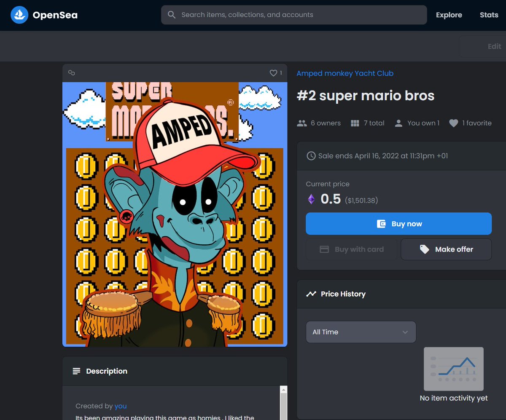
Task: Favorite the item with heart icon above the image
Action: (273, 73)
